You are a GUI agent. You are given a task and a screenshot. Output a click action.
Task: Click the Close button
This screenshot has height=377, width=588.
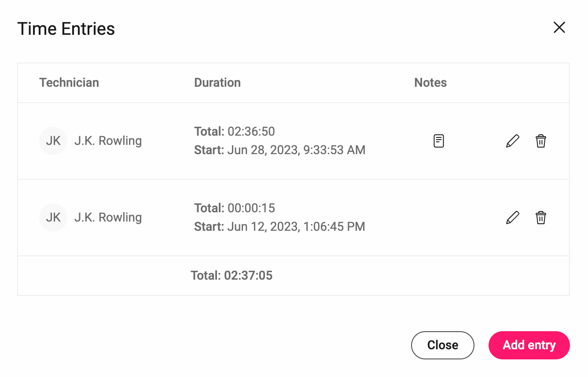click(x=443, y=345)
